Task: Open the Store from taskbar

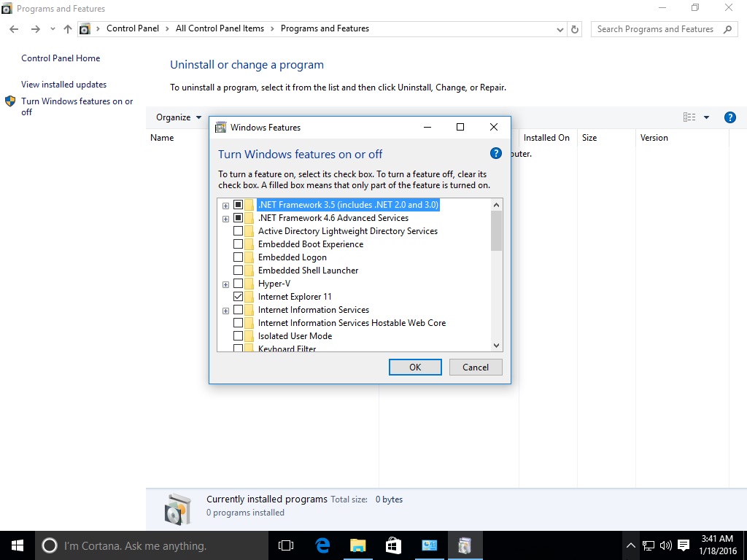Action: point(393,545)
